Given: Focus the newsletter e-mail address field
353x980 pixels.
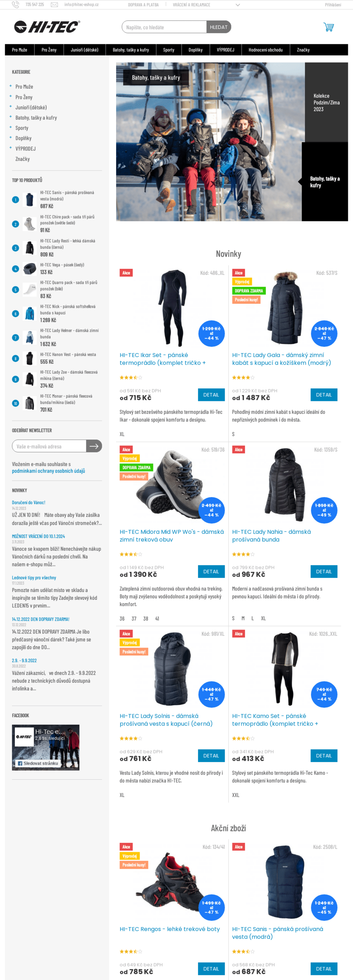Looking at the screenshot, I should pyautogui.click(x=49, y=446).
